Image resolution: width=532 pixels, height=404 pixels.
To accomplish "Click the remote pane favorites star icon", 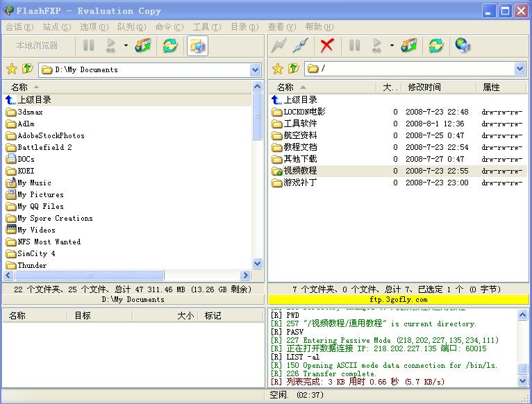I will click(x=278, y=69).
